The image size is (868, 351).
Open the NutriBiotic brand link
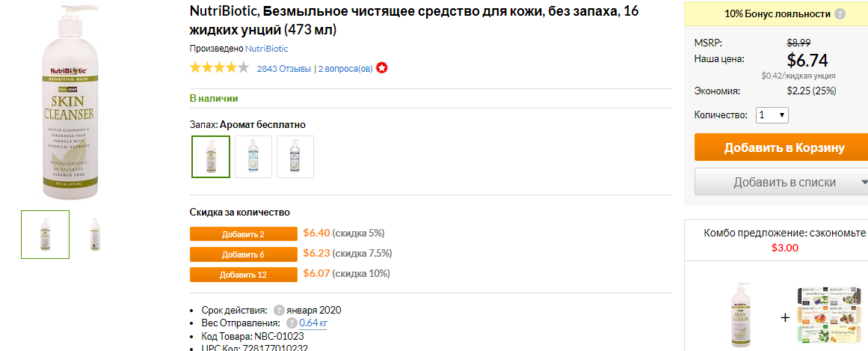point(267,49)
